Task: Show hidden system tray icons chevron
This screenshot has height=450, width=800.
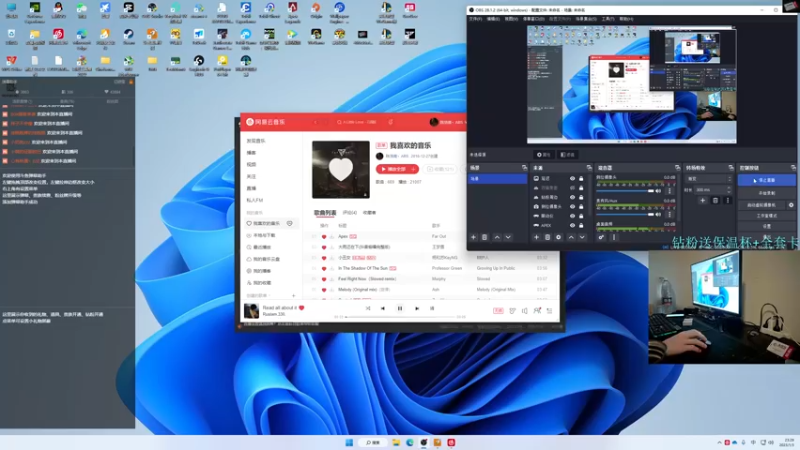Action: pyautogui.click(x=719, y=442)
